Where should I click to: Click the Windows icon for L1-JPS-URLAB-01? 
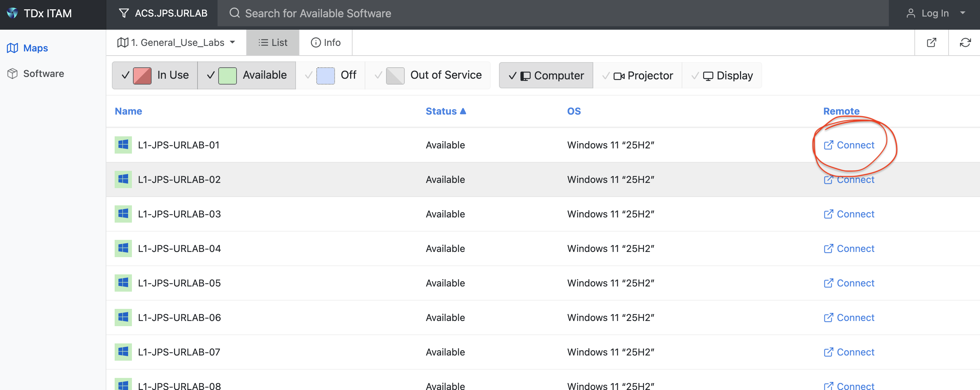pyautogui.click(x=123, y=145)
